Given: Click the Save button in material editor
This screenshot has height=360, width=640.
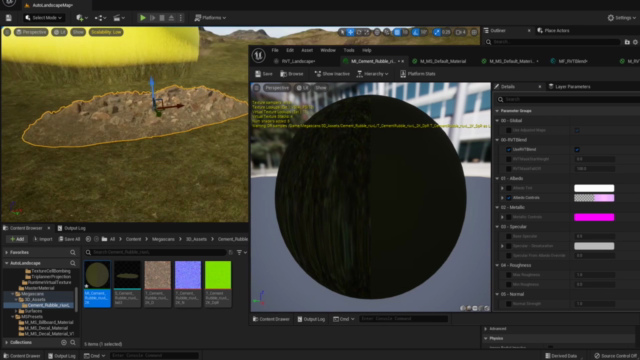Looking at the screenshot, I should [x=264, y=74].
